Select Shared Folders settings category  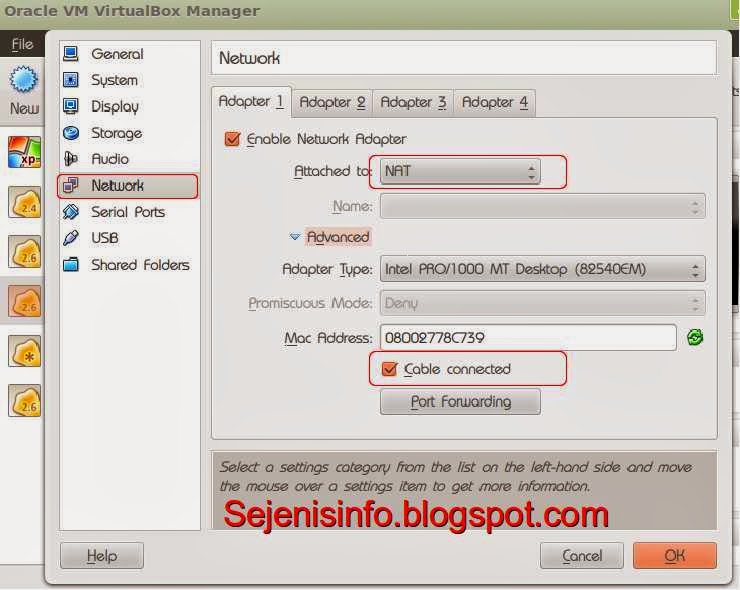point(128,264)
